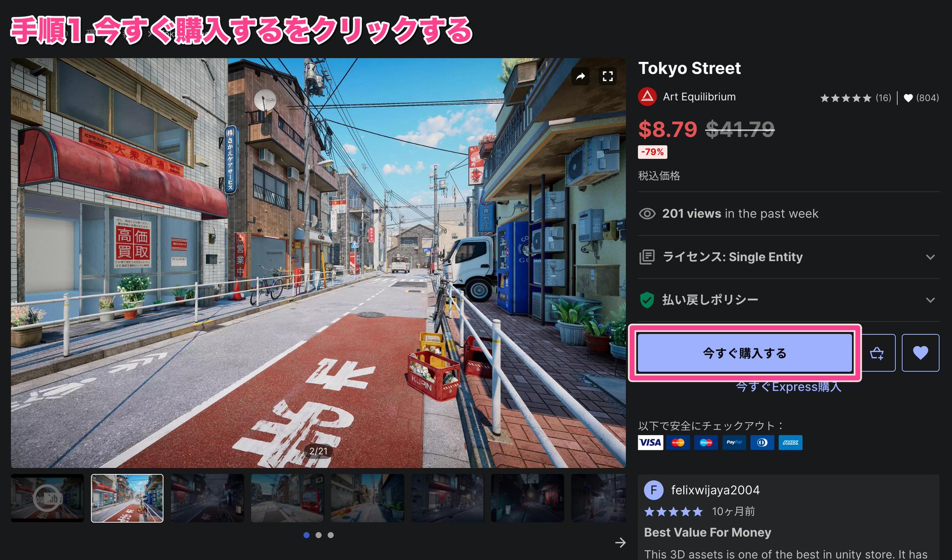The height and width of the screenshot is (560, 952).
Task: Select the highlighted second gallery thumbnail
Action: pos(127,498)
